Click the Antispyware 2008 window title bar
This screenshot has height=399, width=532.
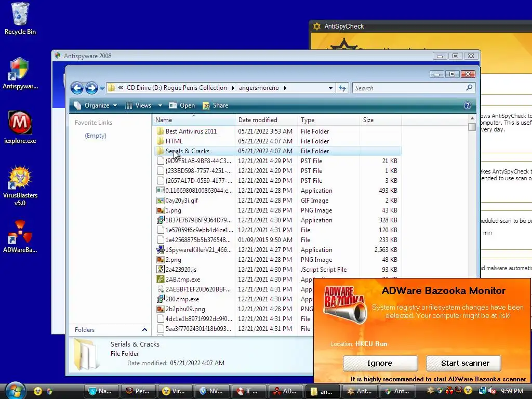pos(243,56)
